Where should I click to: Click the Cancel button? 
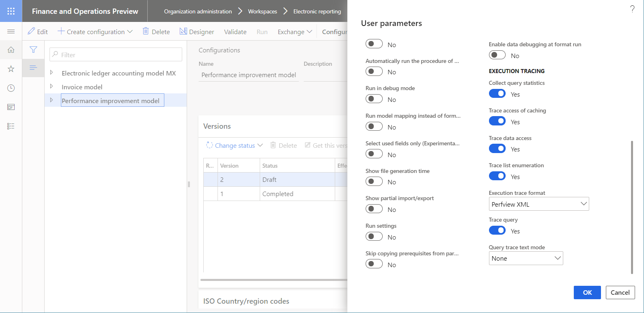[620, 292]
